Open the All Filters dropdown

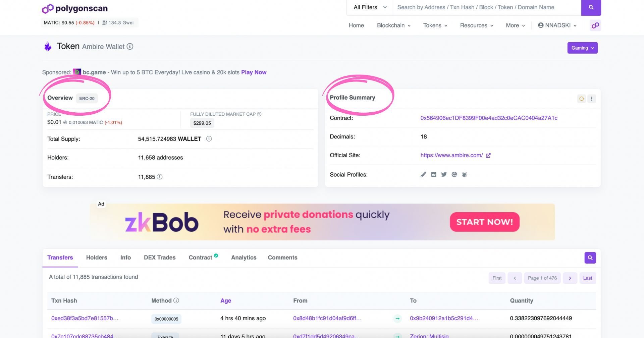(x=370, y=7)
